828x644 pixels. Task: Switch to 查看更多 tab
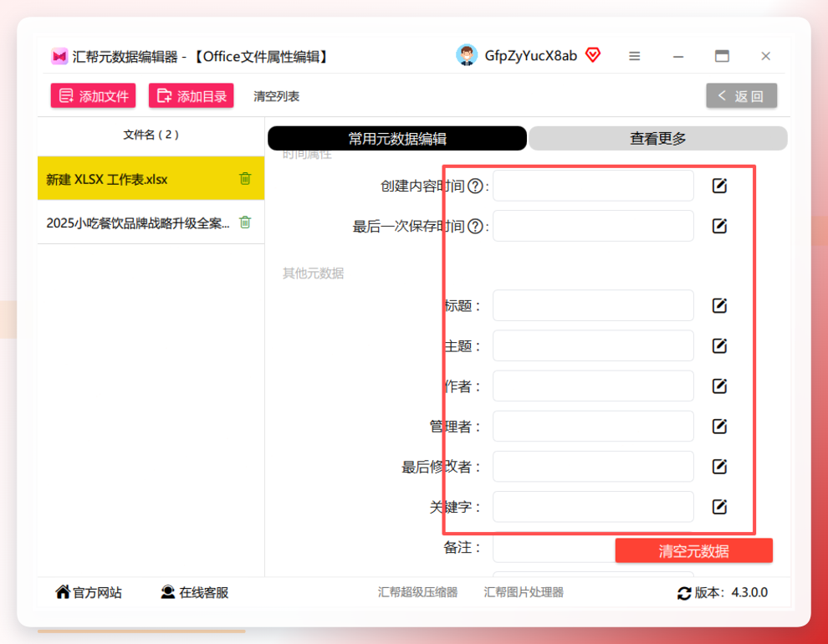(x=658, y=138)
